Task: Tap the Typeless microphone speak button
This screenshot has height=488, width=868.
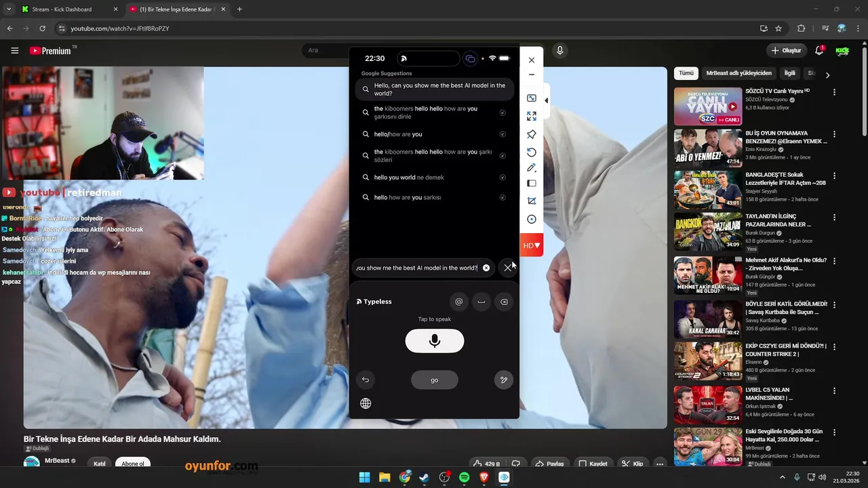Action: pos(435,341)
